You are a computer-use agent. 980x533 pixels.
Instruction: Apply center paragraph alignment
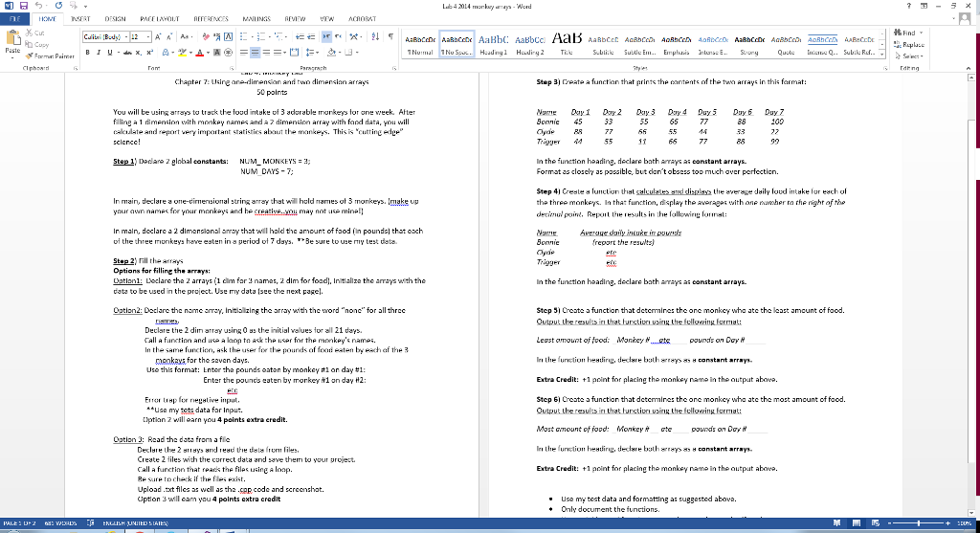(255, 54)
